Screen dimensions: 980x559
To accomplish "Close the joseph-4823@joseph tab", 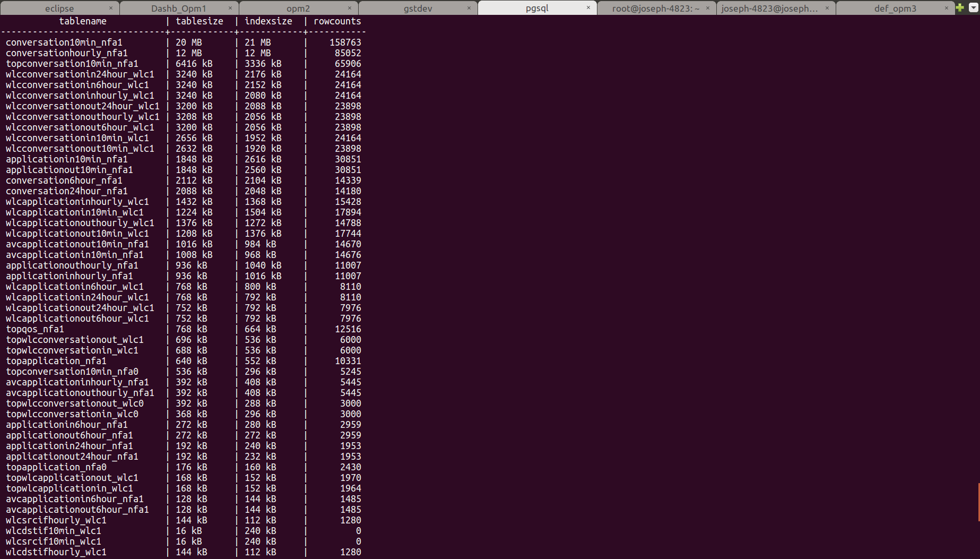I will click(x=827, y=8).
